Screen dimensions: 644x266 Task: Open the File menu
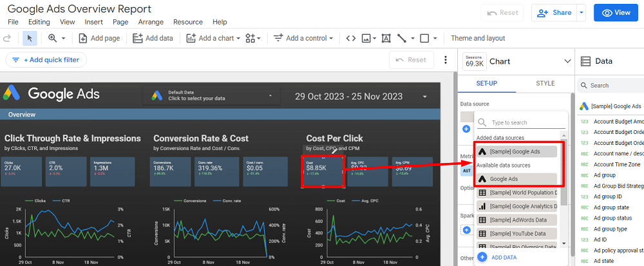[13, 22]
